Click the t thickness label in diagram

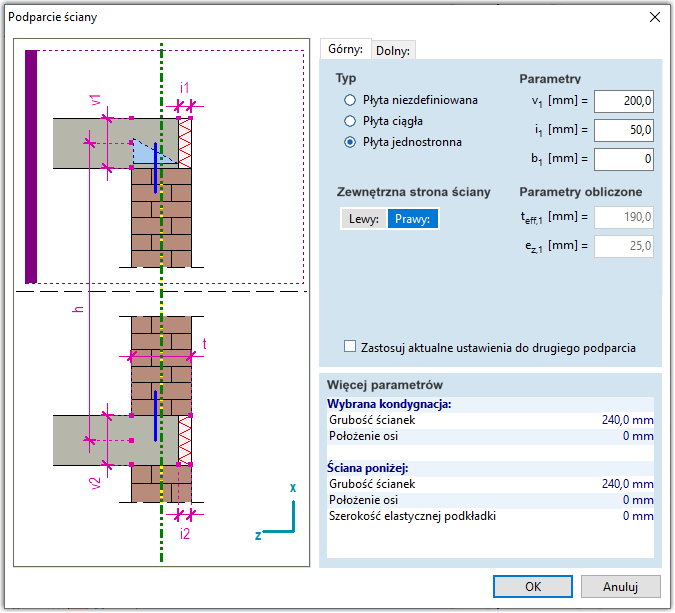204,343
